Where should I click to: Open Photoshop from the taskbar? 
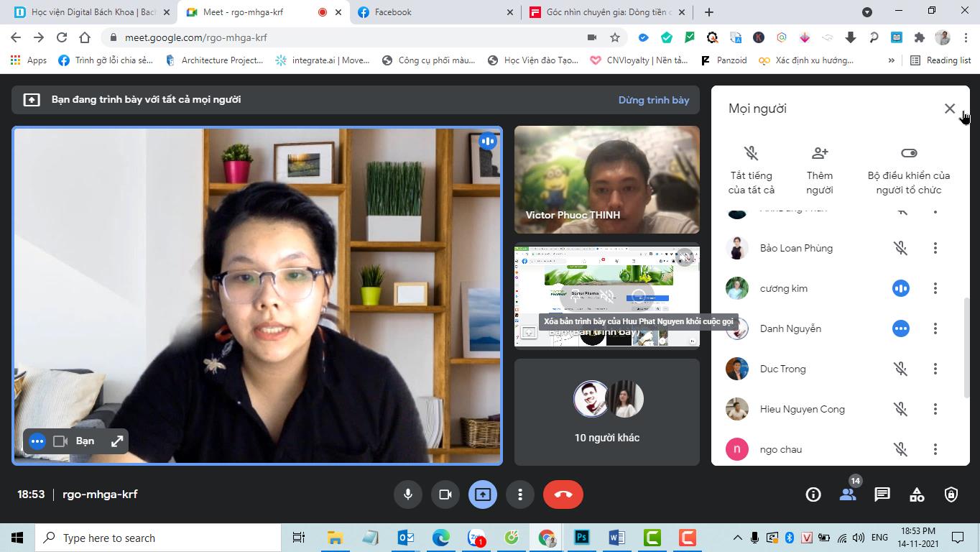(x=582, y=538)
